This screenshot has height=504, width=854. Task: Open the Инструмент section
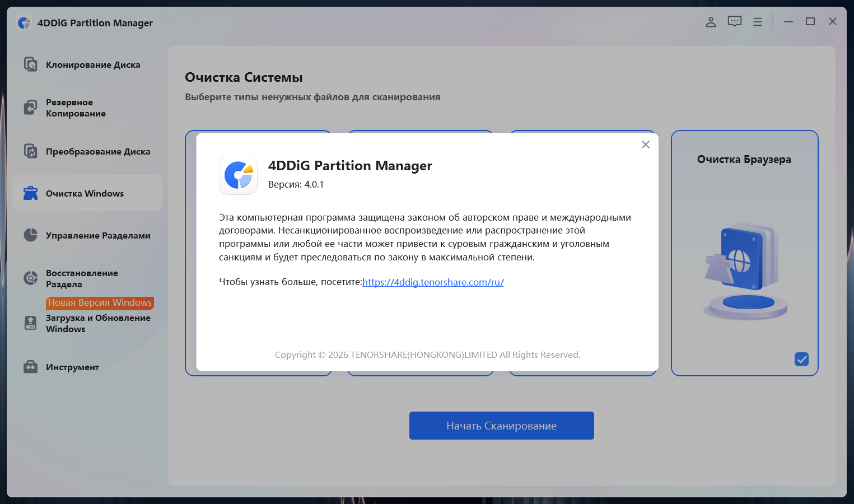pyautogui.click(x=87, y=367)
